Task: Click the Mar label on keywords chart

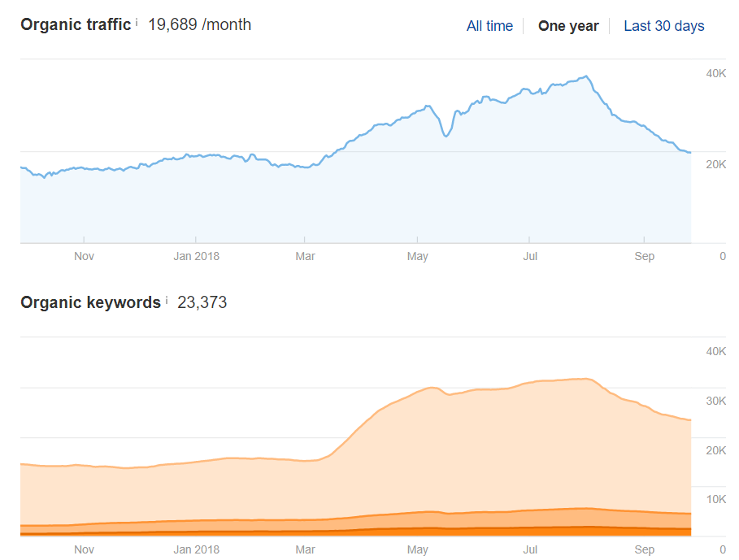Action: tap(305, 549)
